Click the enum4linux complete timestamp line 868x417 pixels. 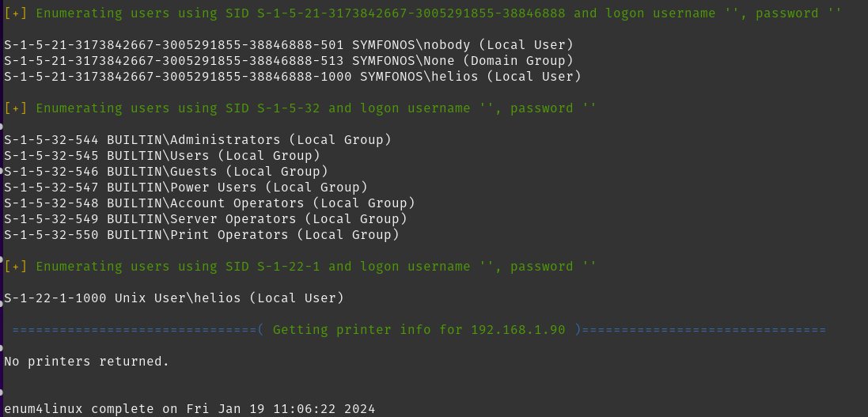tap(190, 409)
